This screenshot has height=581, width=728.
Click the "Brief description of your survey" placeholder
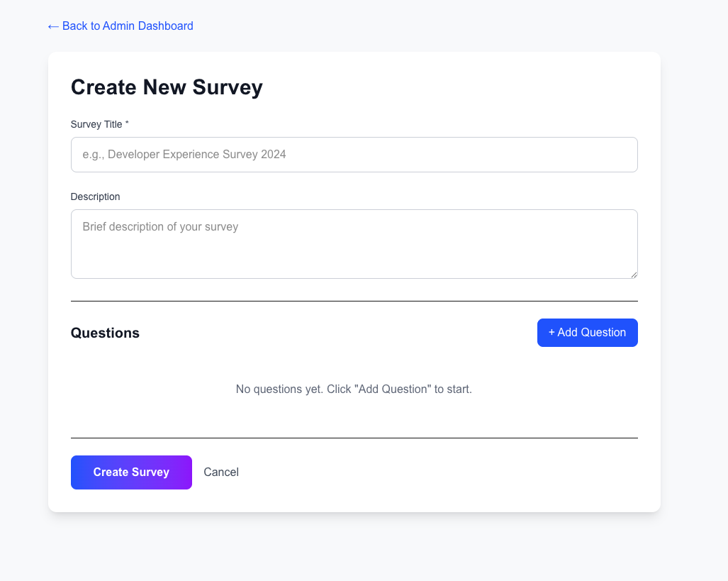160,227
